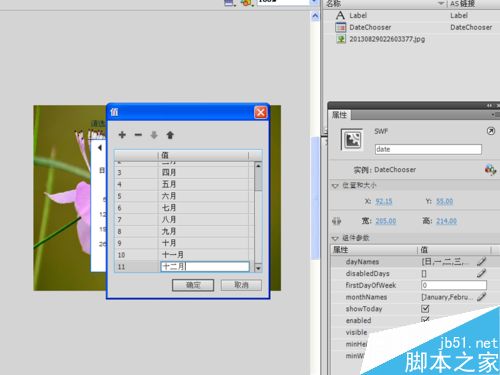Click the Y value 55.00
Image resolution: width=500 pixels, height=375 pixels.
pyautogui.click(x=445, y=201)
